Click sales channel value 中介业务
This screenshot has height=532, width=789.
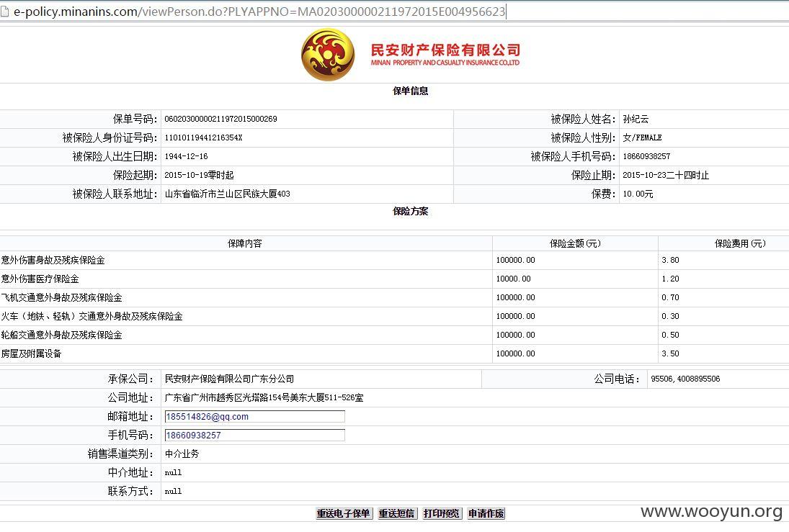(x=182, y=454)
